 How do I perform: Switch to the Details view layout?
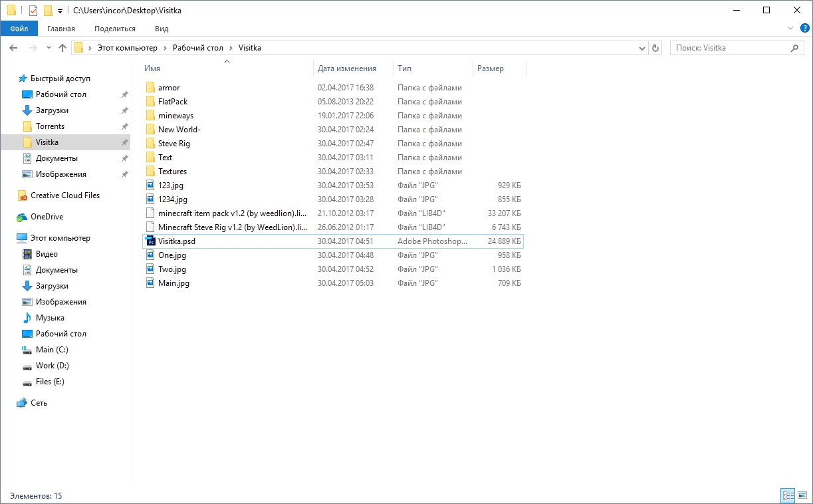788,495
